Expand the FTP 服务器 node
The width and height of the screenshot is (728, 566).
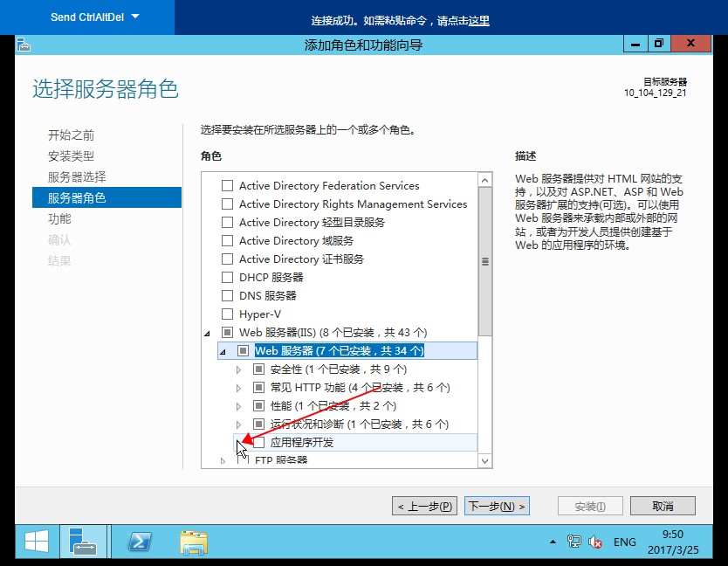click(223, 461)
